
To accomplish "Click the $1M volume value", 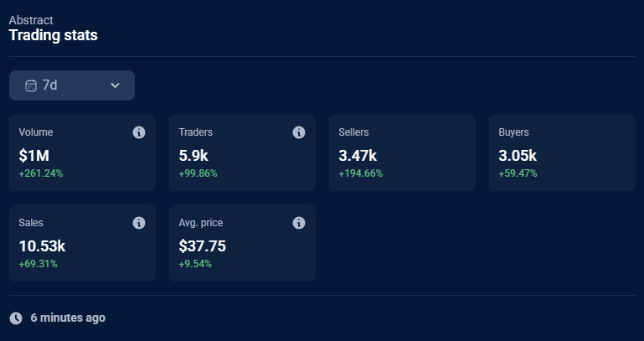I will (x=35, y=155).
